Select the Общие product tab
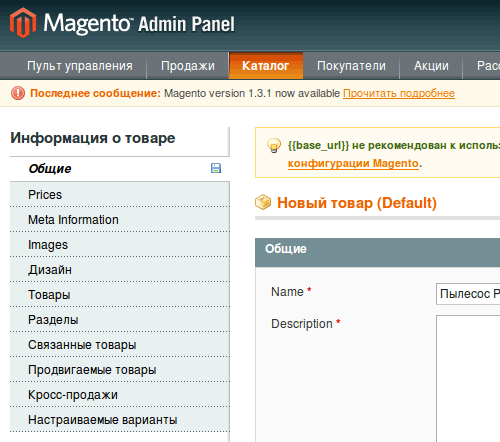500x442 pixels. [x=120, y=169]
